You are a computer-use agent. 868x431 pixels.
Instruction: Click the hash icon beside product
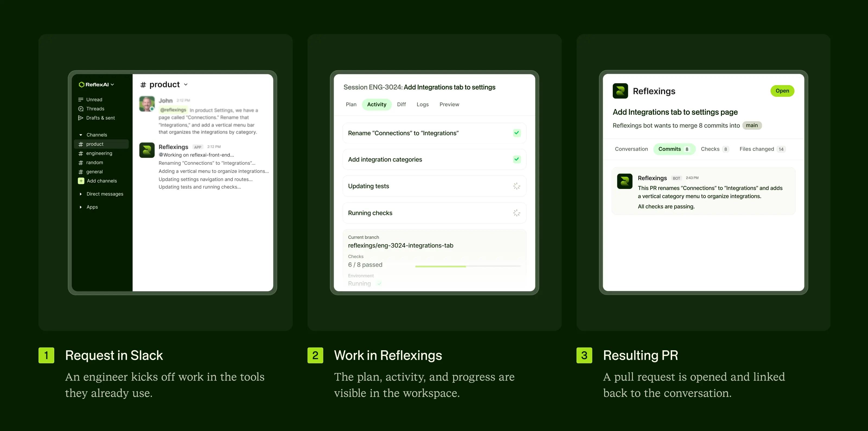(x=81, y=144)
